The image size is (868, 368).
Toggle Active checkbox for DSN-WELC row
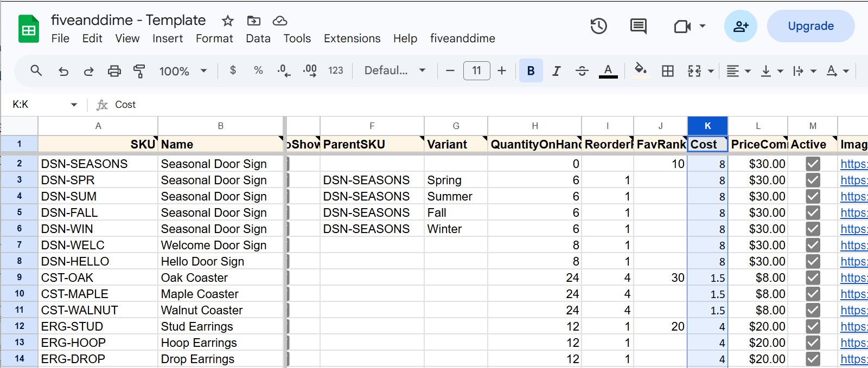pyautogui.click(x=813, y=245)
